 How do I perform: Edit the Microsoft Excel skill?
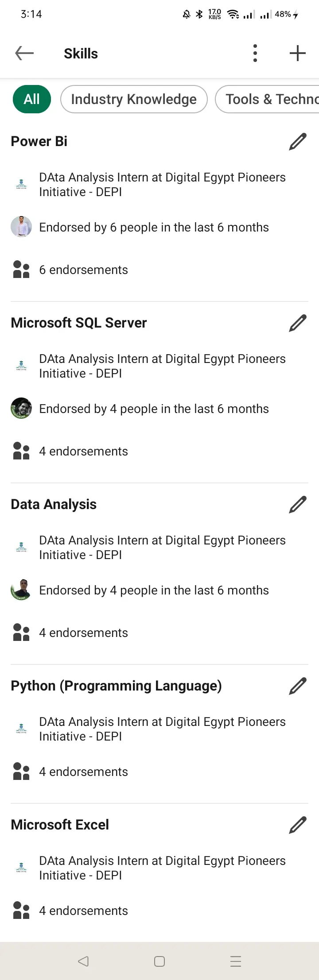(x=297, y=825)
